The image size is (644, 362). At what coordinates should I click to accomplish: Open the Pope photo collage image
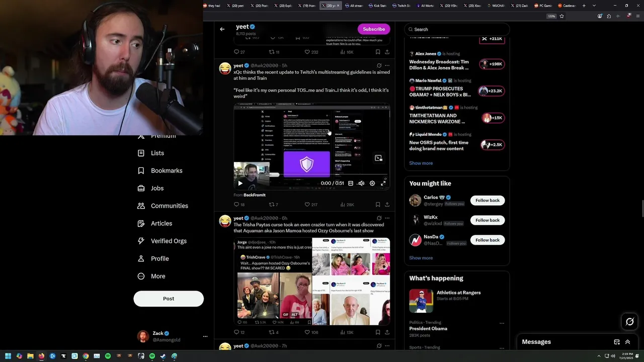point(351,282)
